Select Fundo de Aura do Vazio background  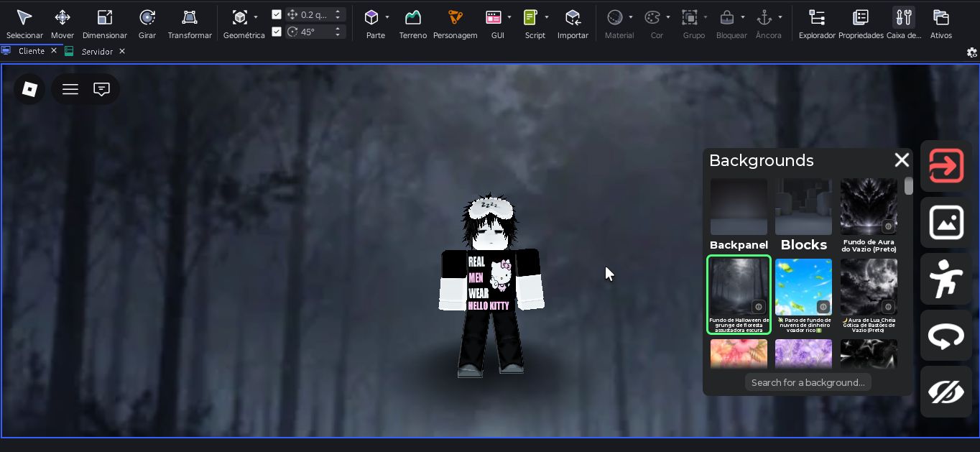[869, 207]
